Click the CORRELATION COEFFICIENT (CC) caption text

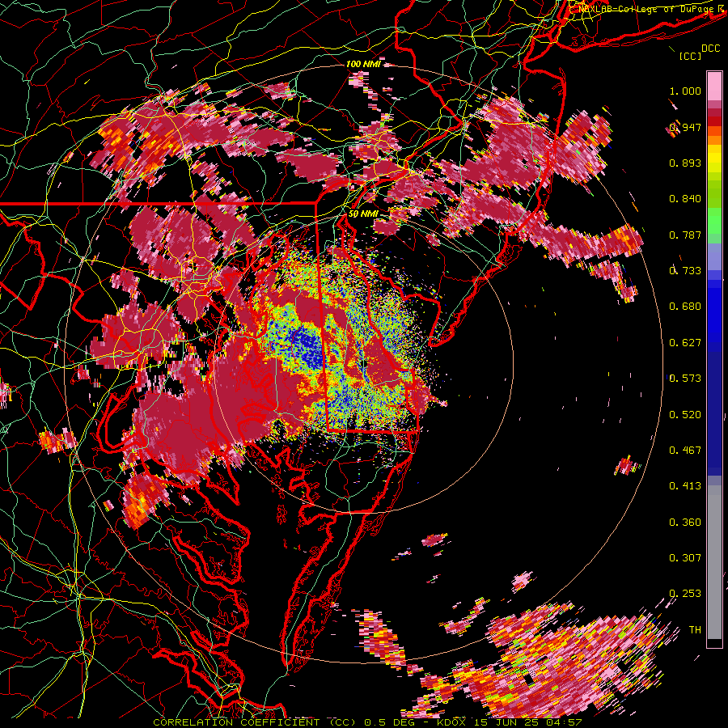point(255,722)
